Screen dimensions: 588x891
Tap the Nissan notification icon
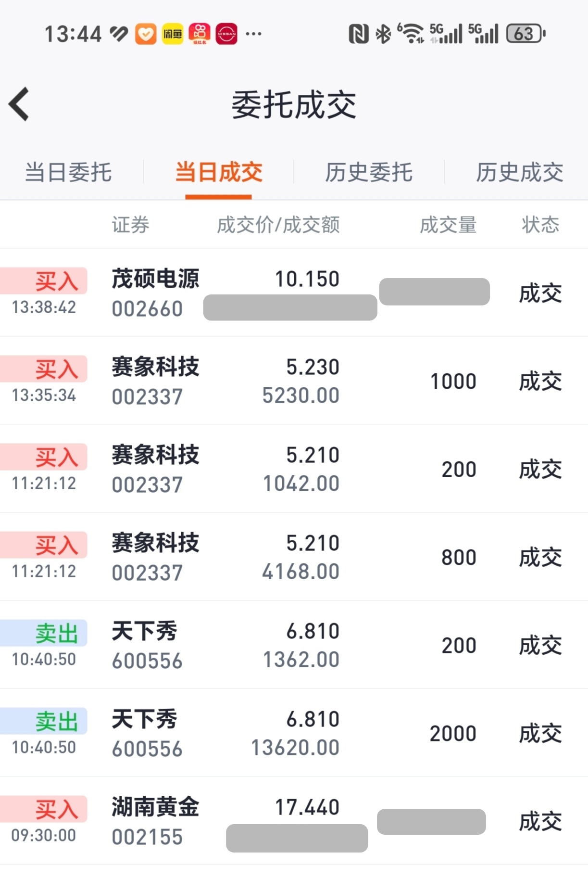[226, 34]
